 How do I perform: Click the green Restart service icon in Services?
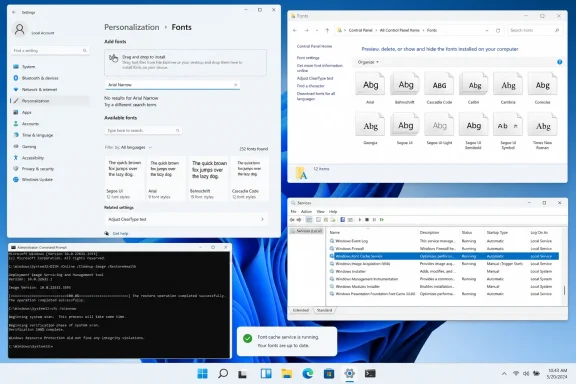click(x=382, y=220)
